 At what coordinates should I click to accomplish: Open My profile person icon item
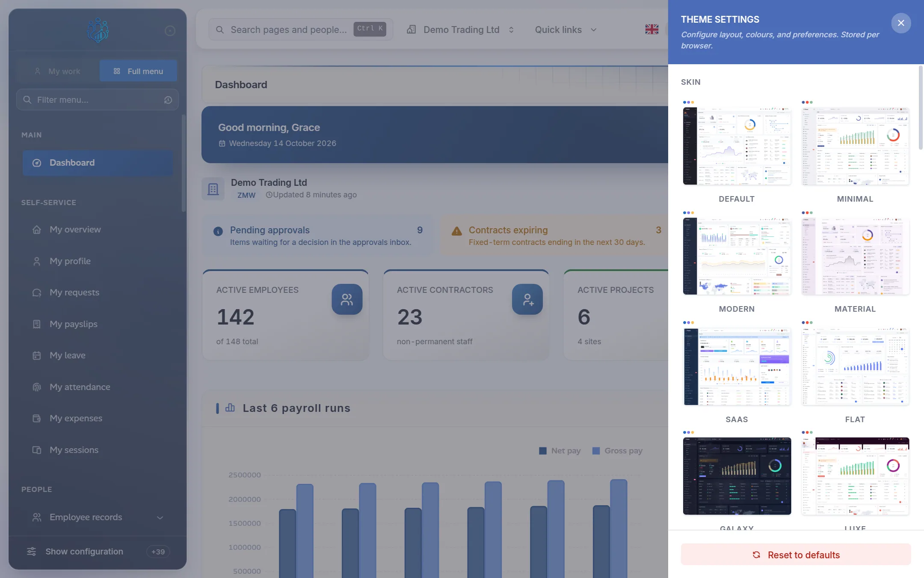pos(98,261)
